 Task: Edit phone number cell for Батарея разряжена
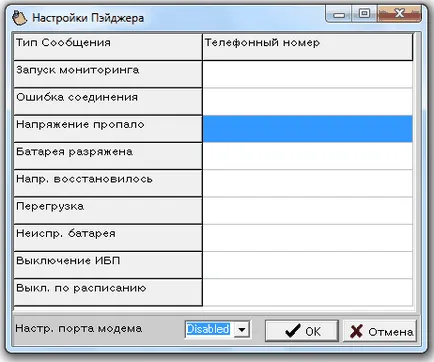coord(308,156)
